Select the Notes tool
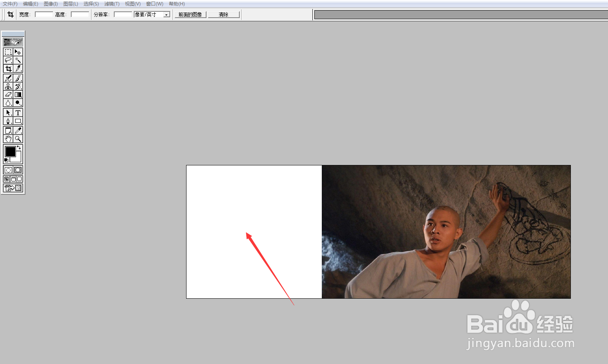 click(8, 131)
